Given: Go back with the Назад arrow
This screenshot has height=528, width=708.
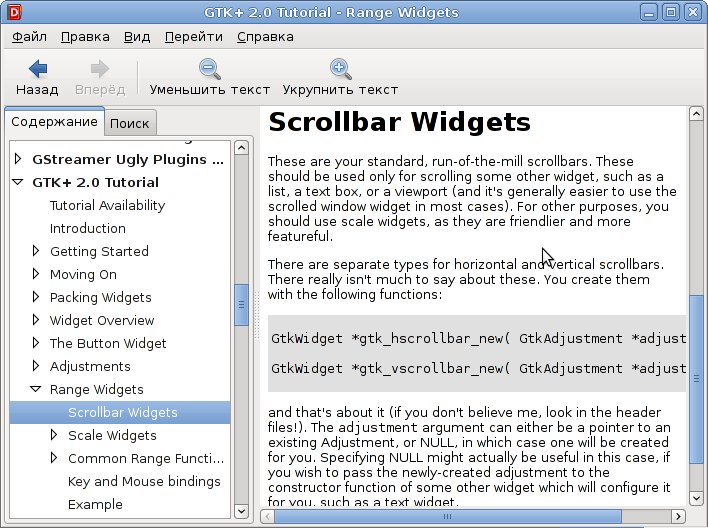Looking at the screenshot, I should pos(37,78).
